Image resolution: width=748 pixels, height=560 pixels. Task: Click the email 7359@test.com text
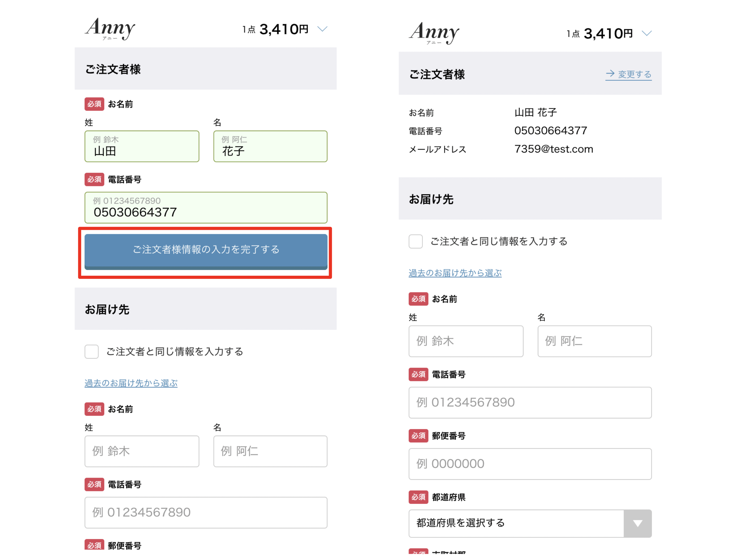(x=554, y=149)
